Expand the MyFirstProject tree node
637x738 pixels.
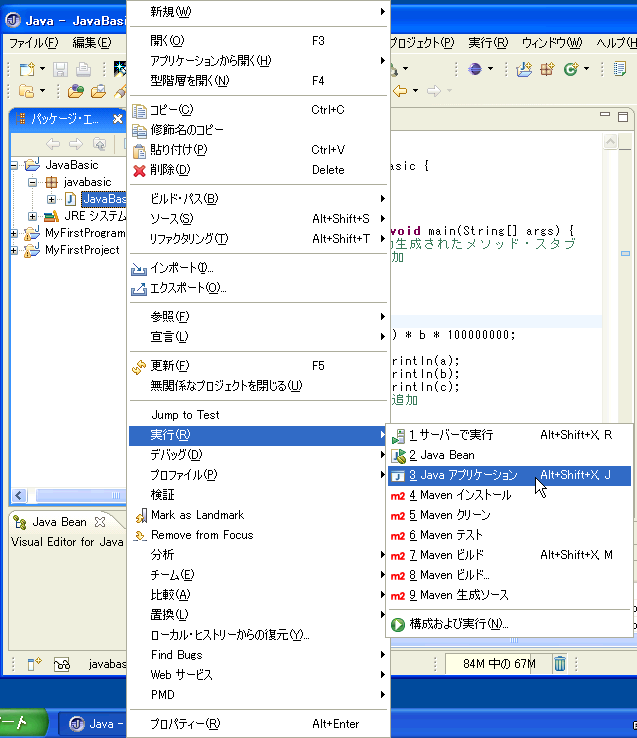click(15, 250)
